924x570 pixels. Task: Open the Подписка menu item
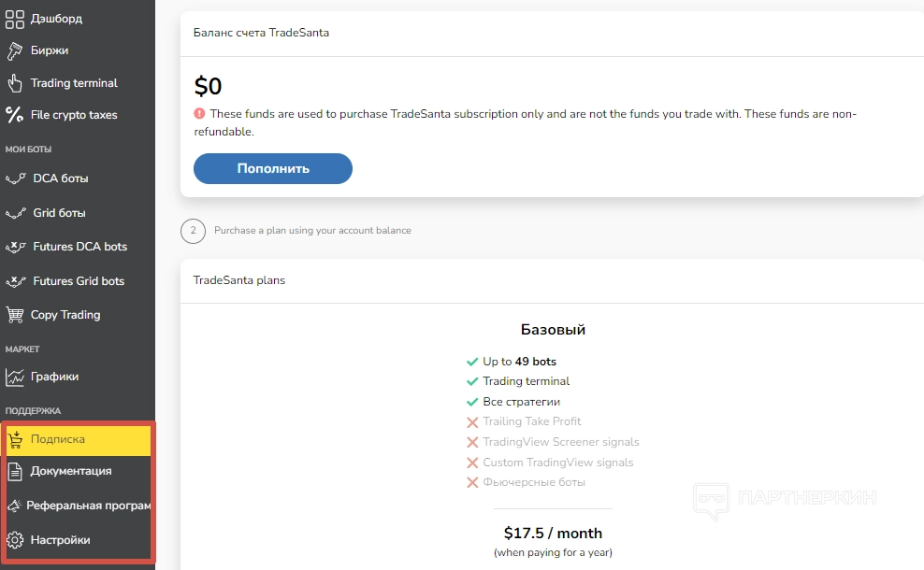point(58,439)
